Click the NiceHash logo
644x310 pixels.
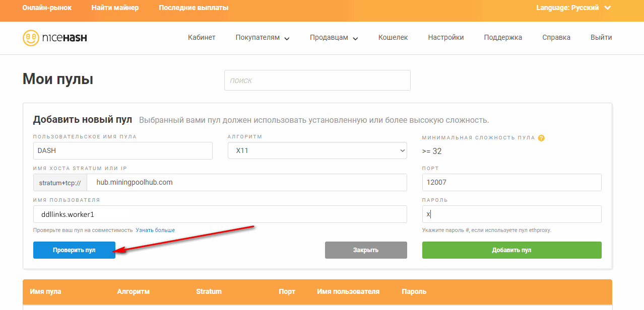click(55, 38)
